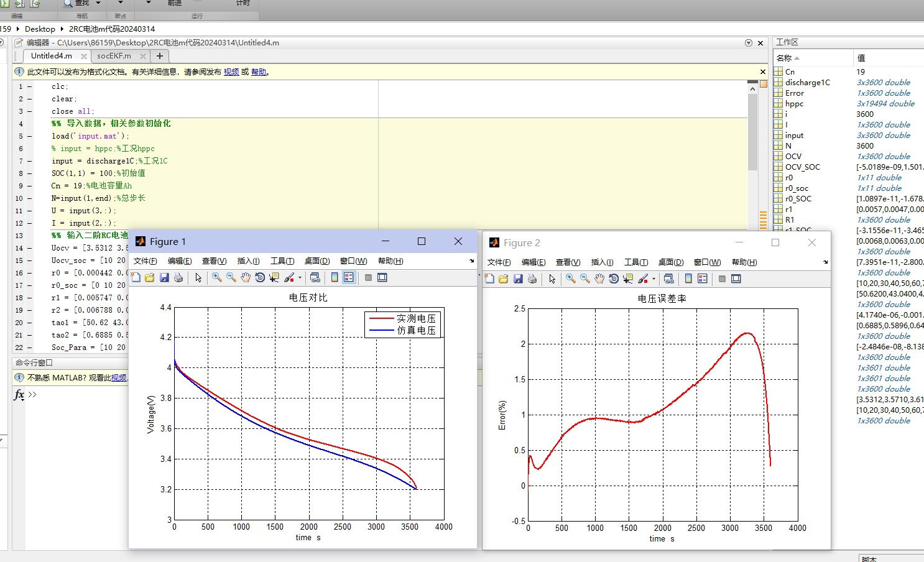Viewport: 924px width, 562px height.
Task: Open 工具(T) menu in Figure 2
Action: click(636, 262)
